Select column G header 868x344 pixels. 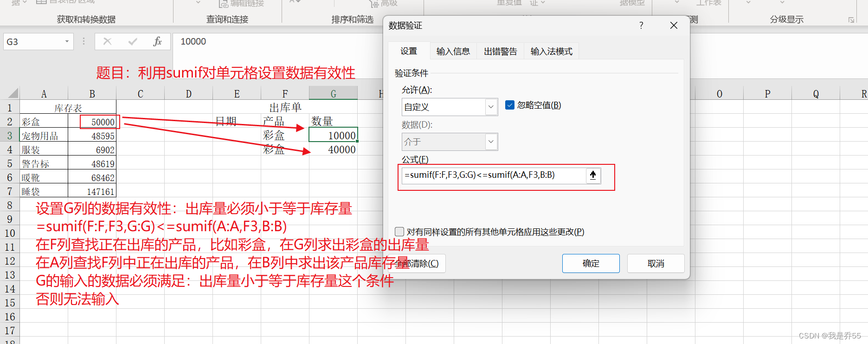point(333,93)
